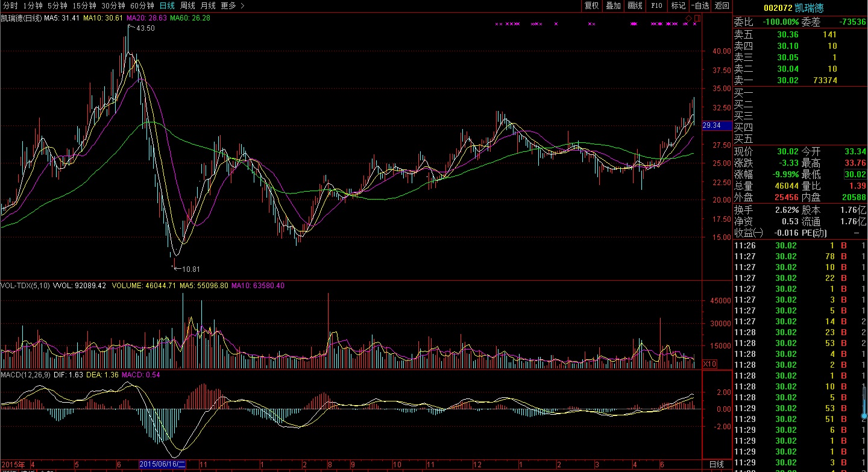
Task: Click the 委差 -73536 value
Action: (x=852, y=22)
